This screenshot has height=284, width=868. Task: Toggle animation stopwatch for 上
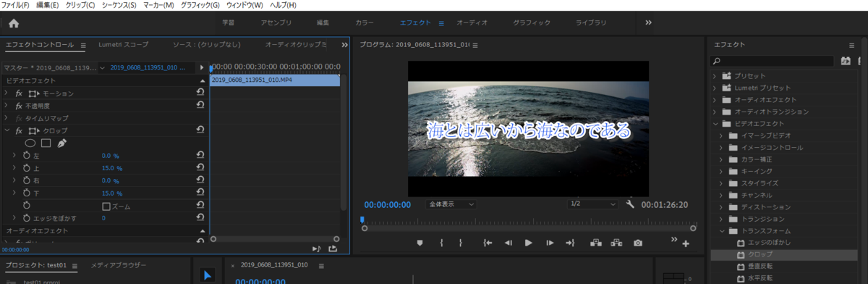[27, 168]
